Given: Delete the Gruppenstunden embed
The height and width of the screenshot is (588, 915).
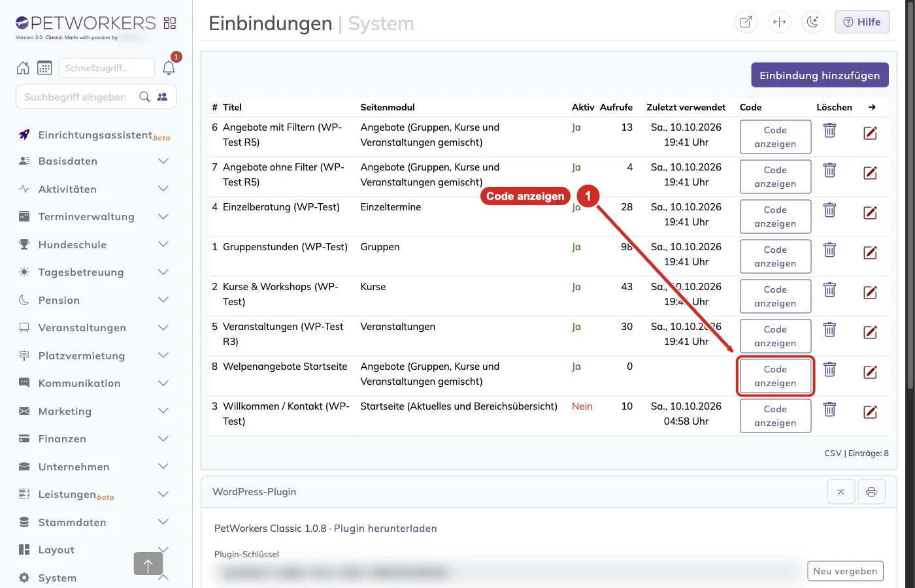Looking at the screenshot, I should click(829, 250).
